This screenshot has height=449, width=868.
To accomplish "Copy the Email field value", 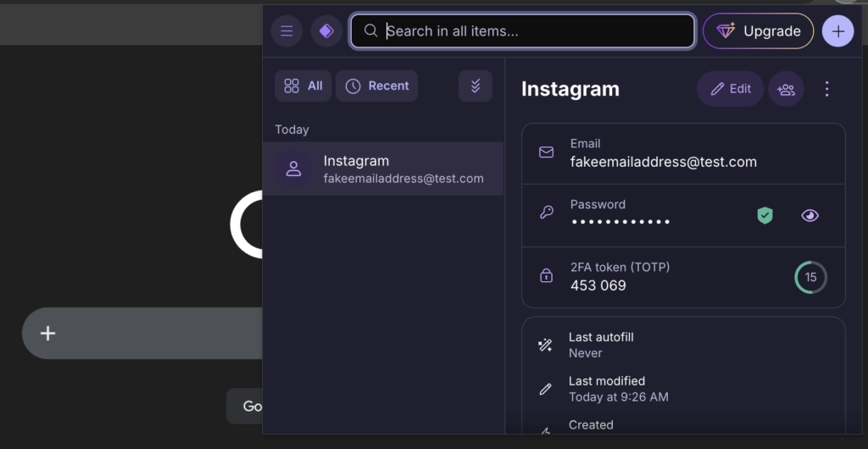I will (683, 153).
